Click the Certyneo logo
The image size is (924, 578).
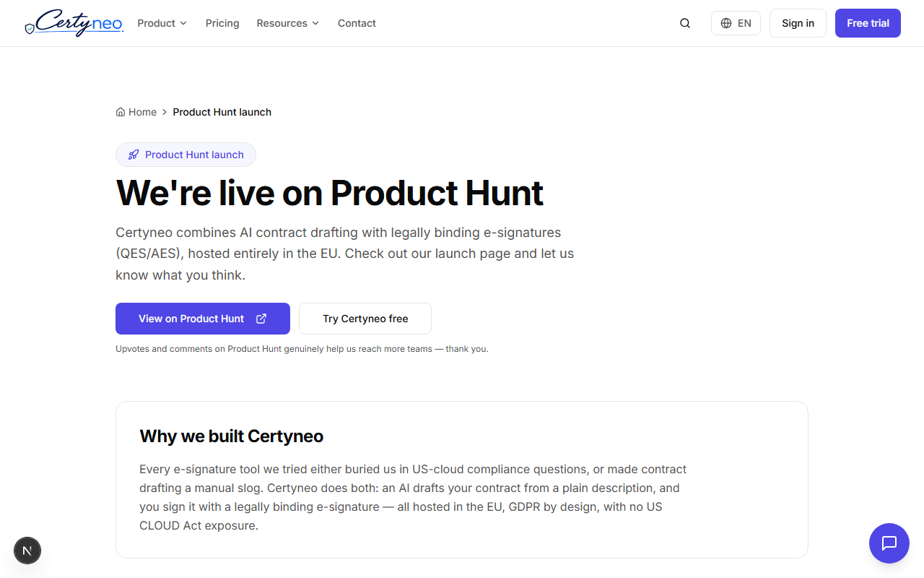[74, 23]
